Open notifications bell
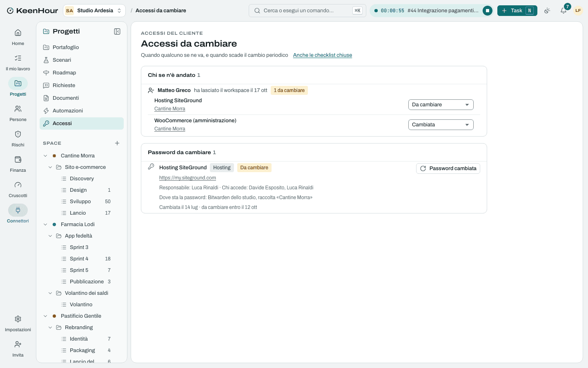This screenshot has height=368, width=588. (563, 11)
